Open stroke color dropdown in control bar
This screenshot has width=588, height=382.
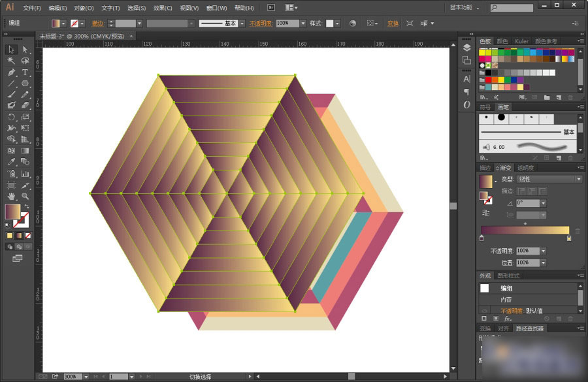pos(82,24)
